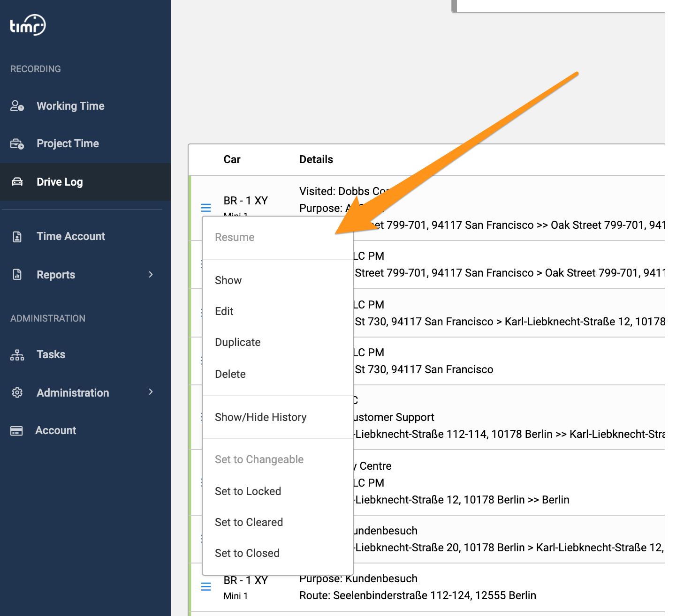Click 'St 730, 94117 San Francisco' ending row
The height and width of the screenshot is (616, 684).
click(424, 369)
